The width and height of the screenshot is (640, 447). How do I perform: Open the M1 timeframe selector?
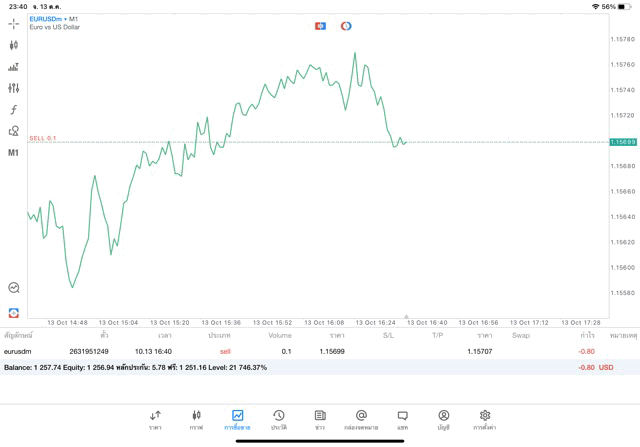tap(14, 153)
